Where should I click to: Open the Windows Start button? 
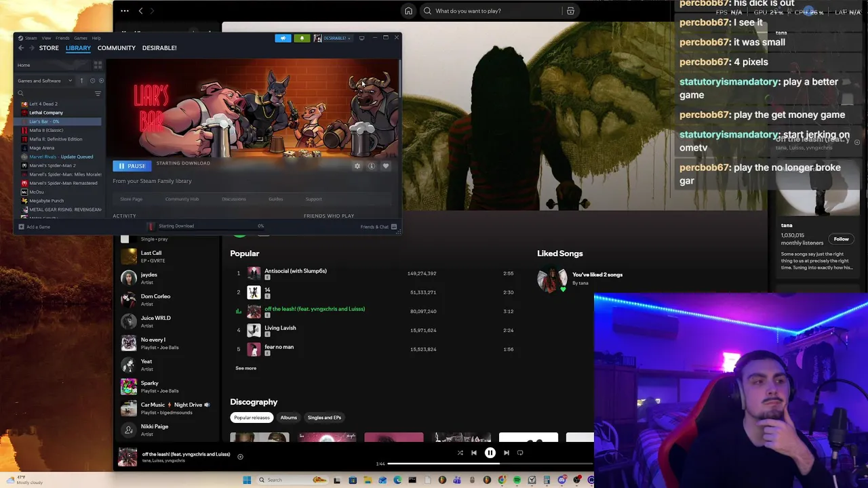[x=248, y=480]
